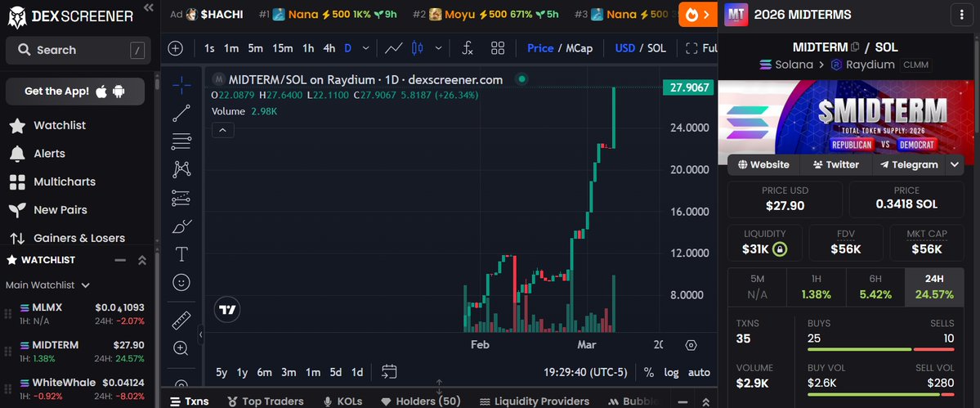Click the flame trending button
The image size is (980, 408).
coord(698,15)
